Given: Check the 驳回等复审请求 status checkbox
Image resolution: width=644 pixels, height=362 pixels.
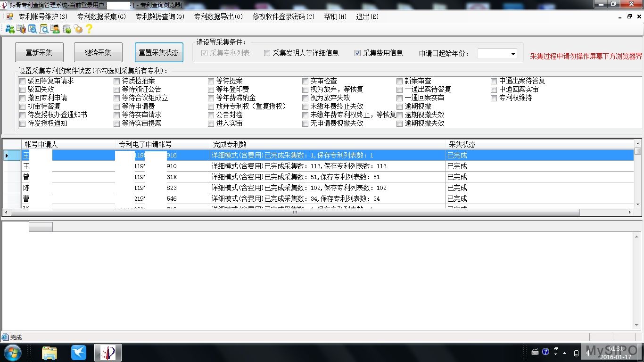Looking at the screenshot, I should click(22, 81).
